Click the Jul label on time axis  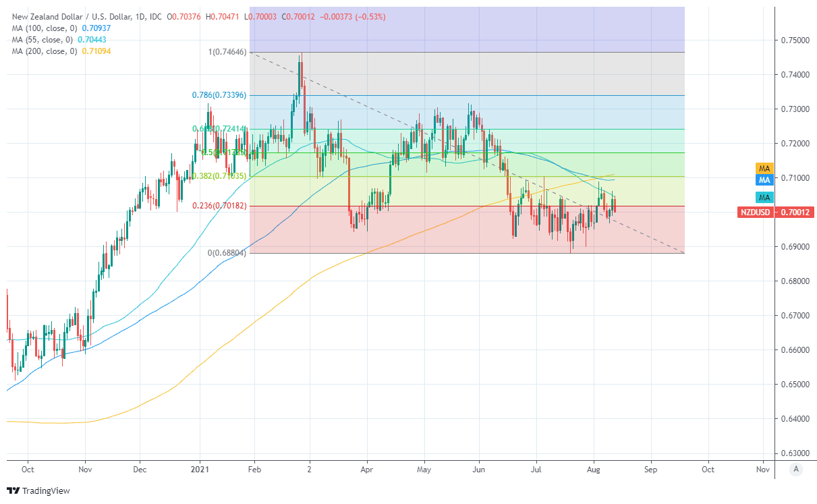click(536, 468)
